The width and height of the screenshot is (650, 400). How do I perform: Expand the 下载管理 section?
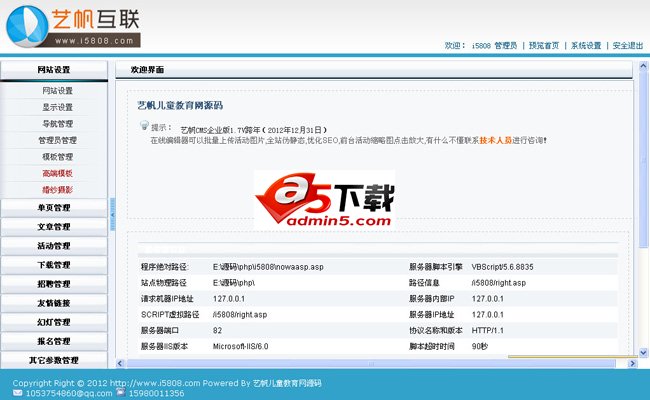coord(54,265)
